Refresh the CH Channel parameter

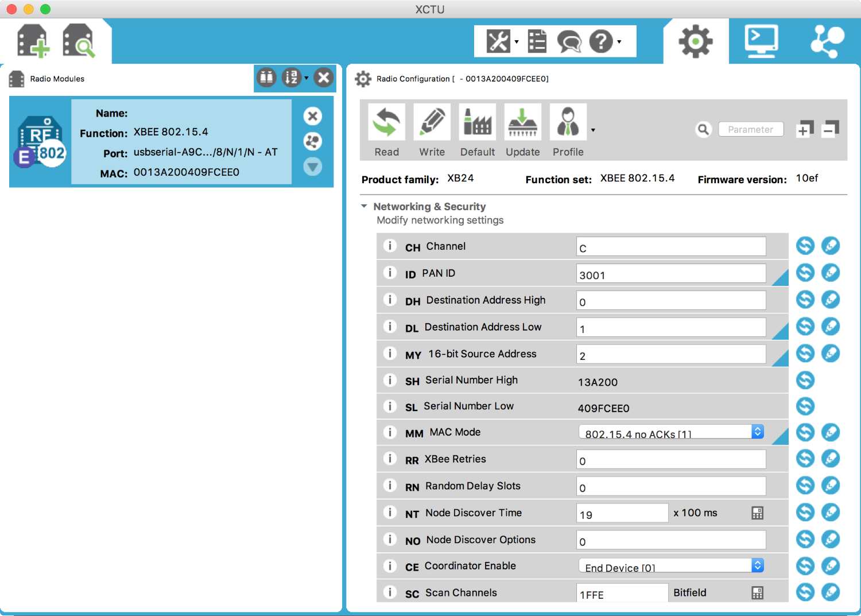tap(805, 246)
